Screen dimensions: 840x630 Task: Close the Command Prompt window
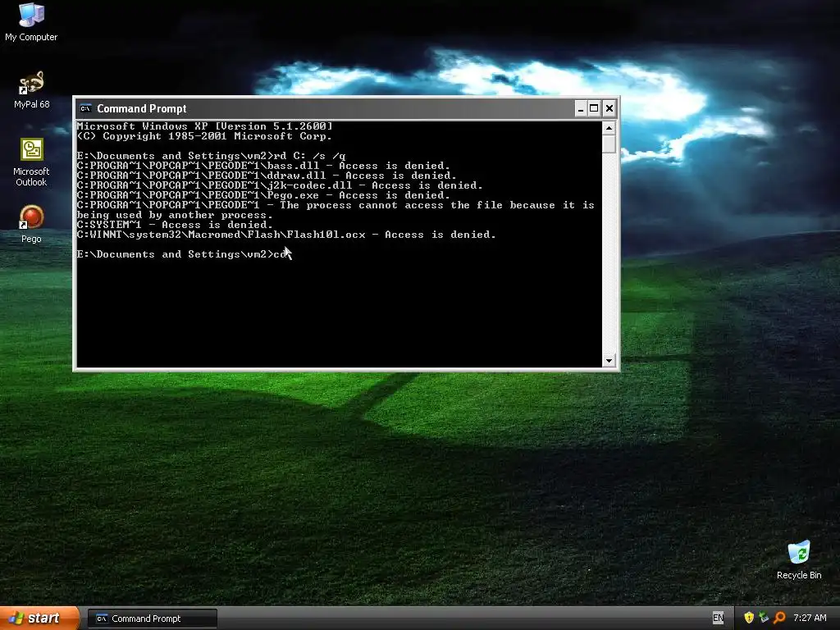coord(609,109)
